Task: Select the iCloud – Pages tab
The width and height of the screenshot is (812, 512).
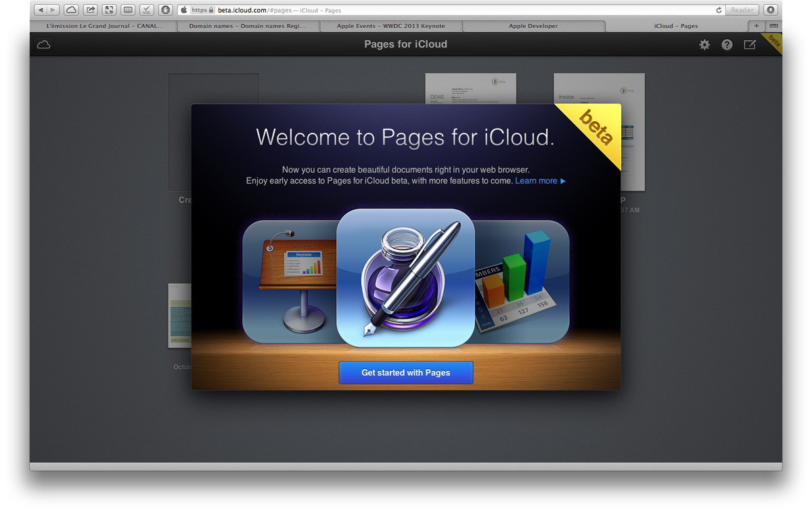Action: coord(676,26)
